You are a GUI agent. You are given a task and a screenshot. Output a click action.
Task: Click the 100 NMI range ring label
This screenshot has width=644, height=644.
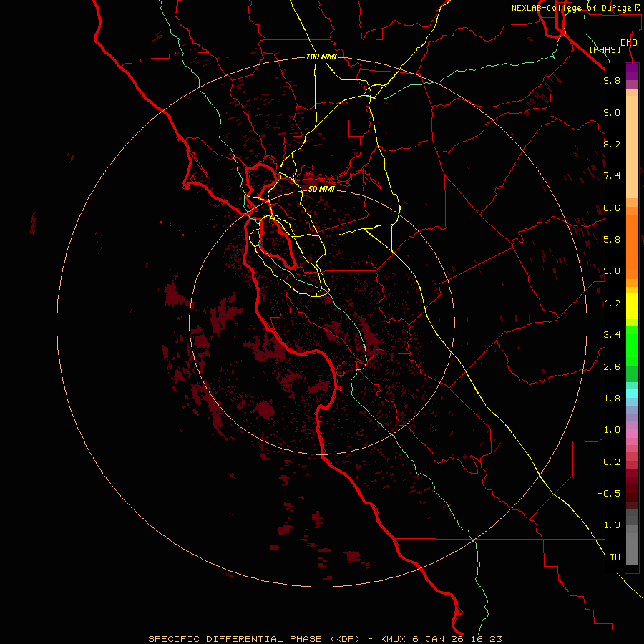pos(321,57)
